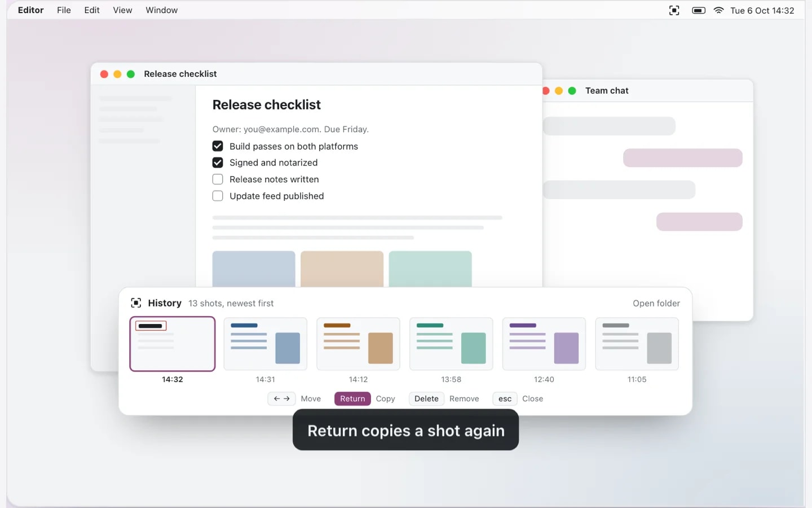Select the 14:32 shot thumbnail
This screenshot has height=508, width=812.
173,344
